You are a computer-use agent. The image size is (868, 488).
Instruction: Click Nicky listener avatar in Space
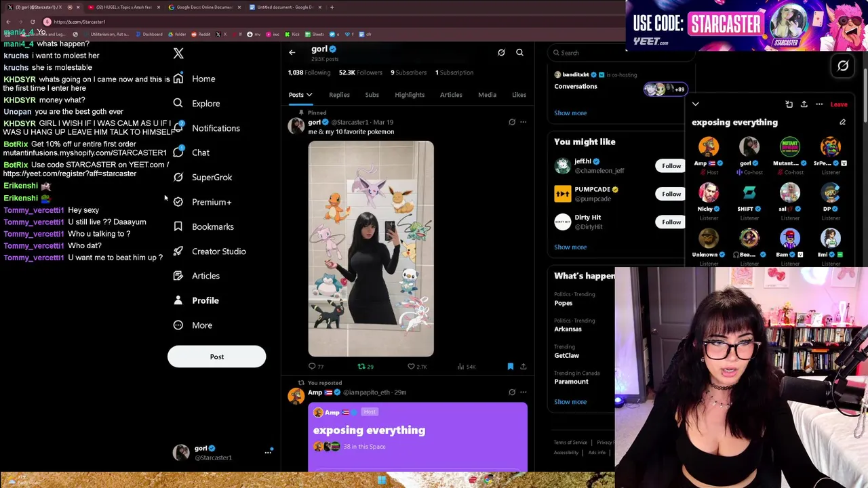pyautogui.click(x=709, y=193)
